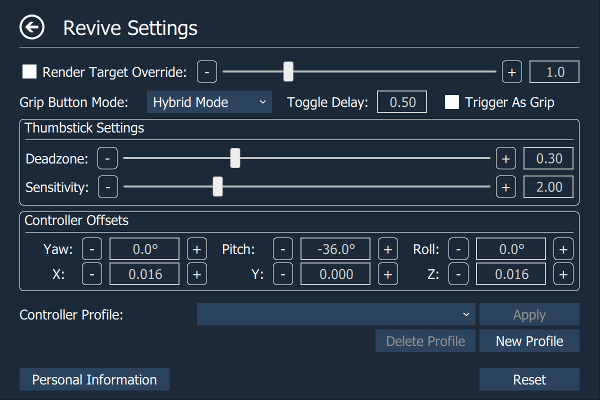Decrease Z offset with minus

pyautogui.click(x=458, y=274)
